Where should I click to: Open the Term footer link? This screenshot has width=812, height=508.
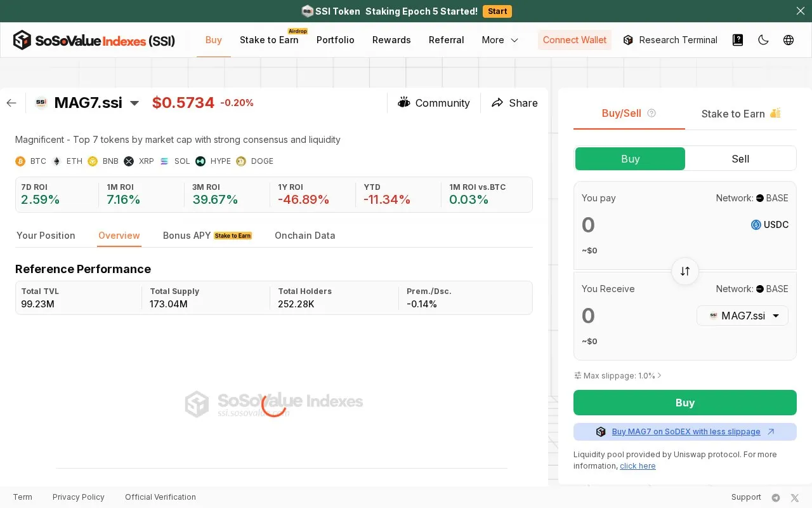click(x=23, y=497)
